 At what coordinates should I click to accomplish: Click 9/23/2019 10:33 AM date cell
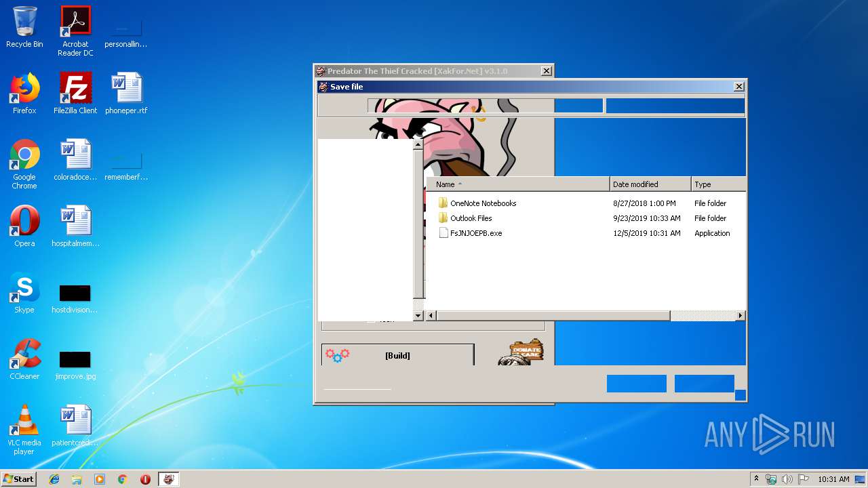point(646,218)
